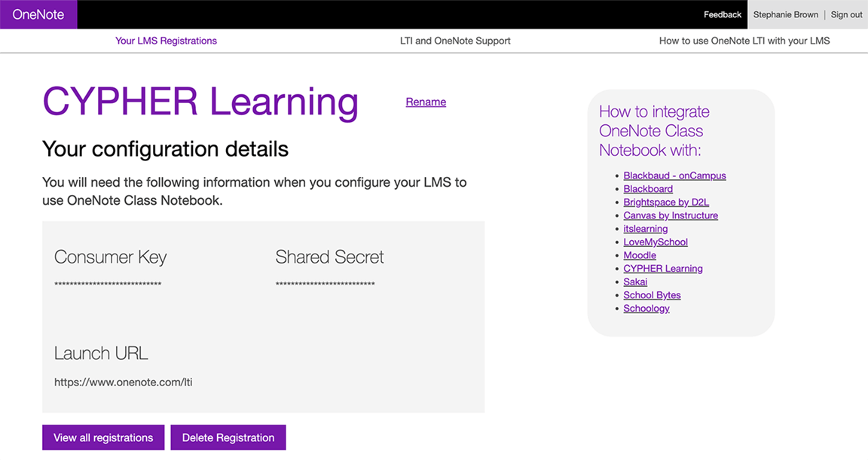
Task: Click Rename next to CYPHER Learning
Action: point(426,102)
